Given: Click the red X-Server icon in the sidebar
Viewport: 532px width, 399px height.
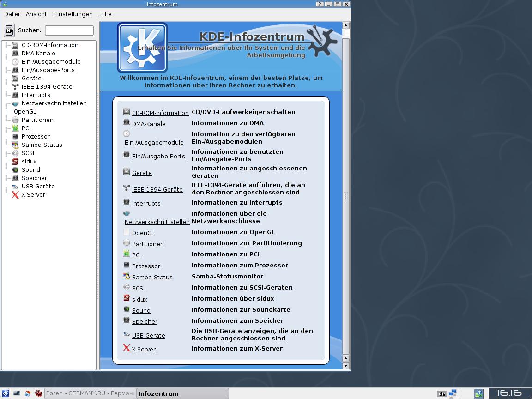Looking at the screenshot, I should (x=15, y=195).
